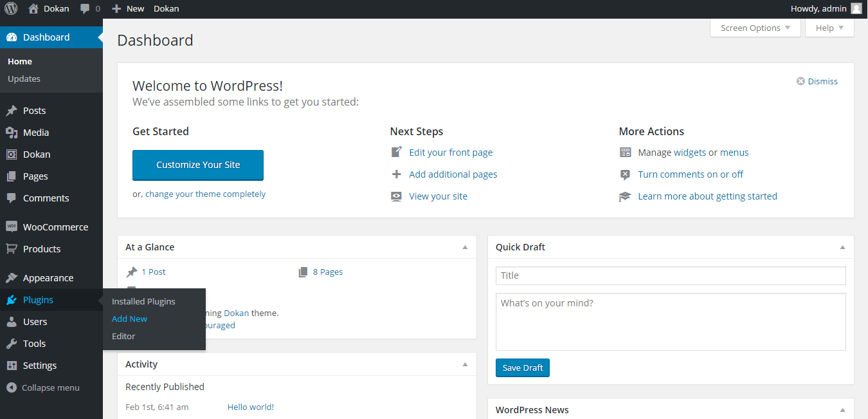Screen dimensions: 868x419
Task: Open the Help dropdown tab
Action: click(x=829, y=28)
